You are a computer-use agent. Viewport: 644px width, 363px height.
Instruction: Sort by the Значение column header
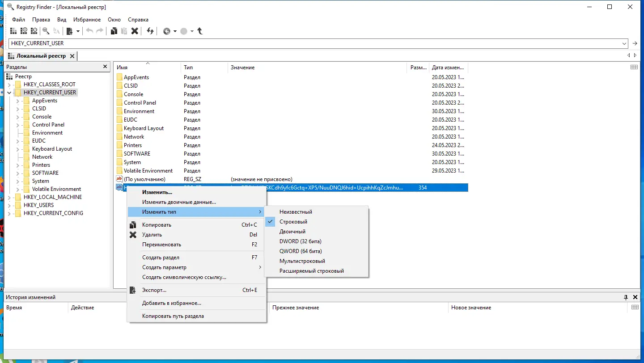(318, 68)
